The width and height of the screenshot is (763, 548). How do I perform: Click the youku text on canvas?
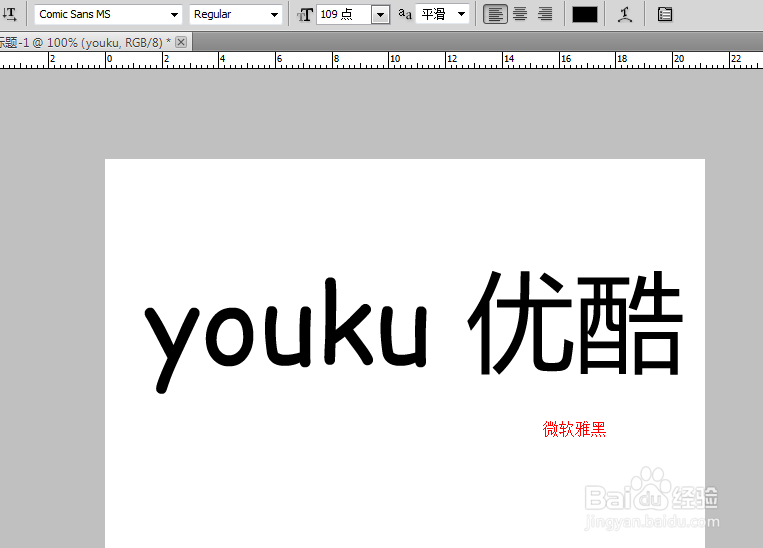click(x=286, y=335)
